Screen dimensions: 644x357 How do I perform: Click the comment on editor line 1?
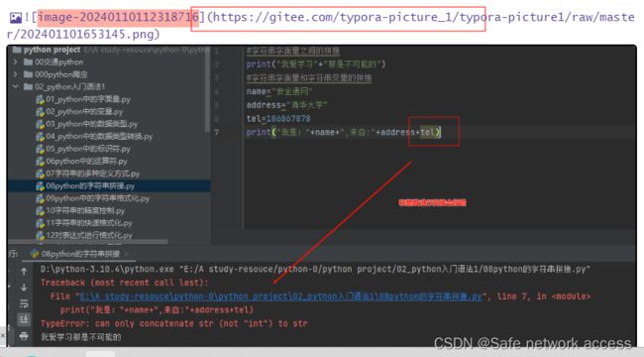coord(293,51)
